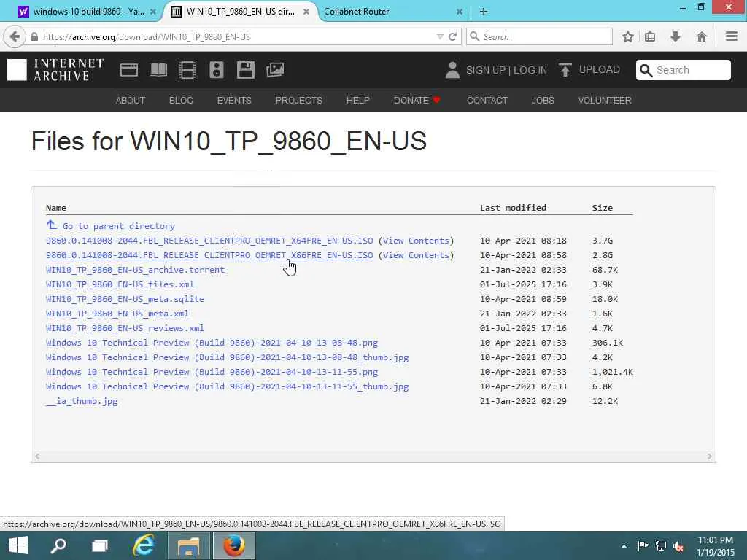Open the ABOUT menu item

[x=130, y=101]
